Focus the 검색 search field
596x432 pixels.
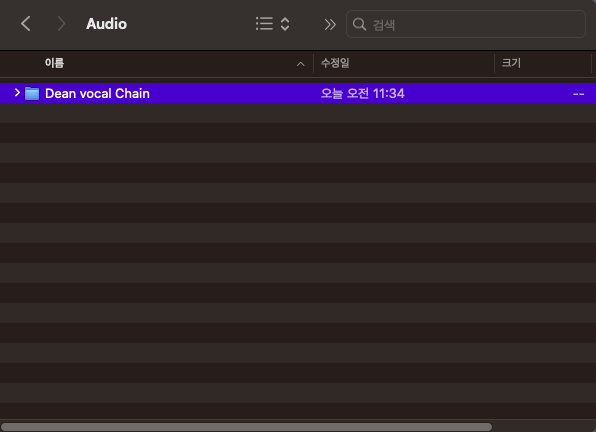[x=466, y=24]
